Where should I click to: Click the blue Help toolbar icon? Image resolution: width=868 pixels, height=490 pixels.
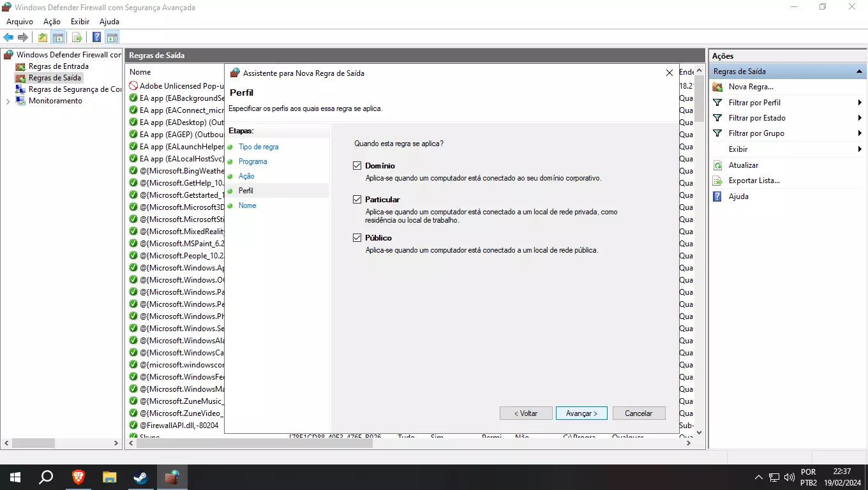(x=97, y=37)
